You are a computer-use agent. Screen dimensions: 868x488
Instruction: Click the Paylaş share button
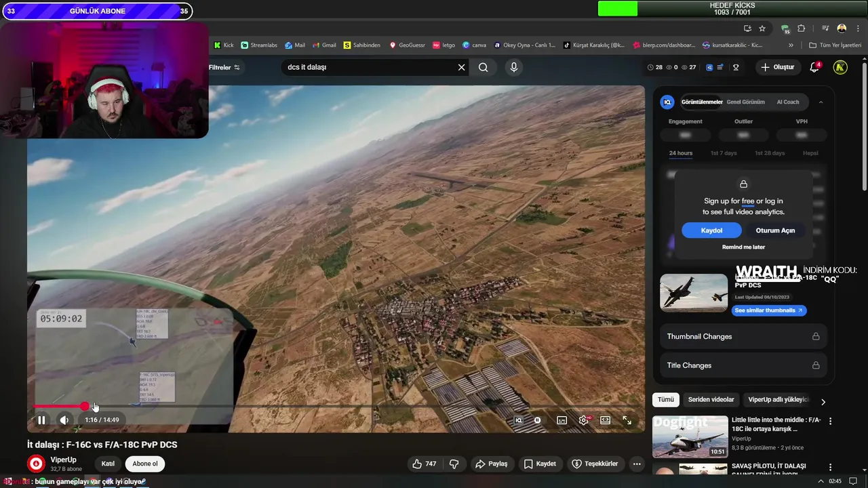click(x=492, y=464)
